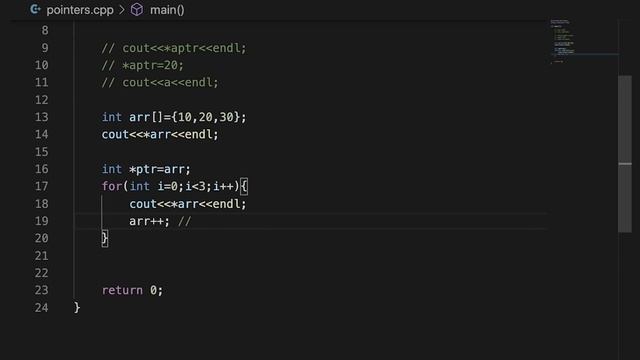
Task: Click the closing brace on line 20
Action: click(x=105, y=238)
